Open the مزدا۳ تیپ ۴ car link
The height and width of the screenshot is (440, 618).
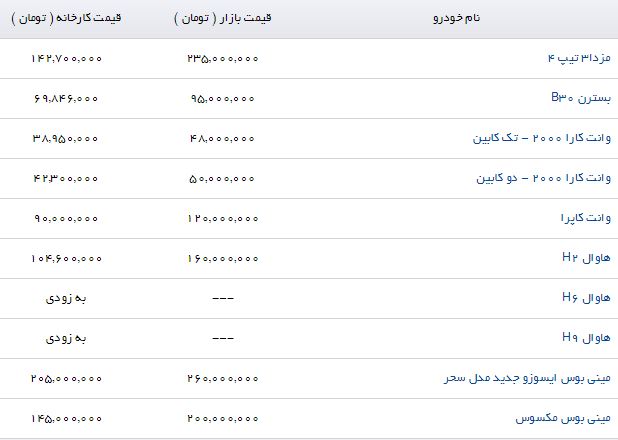click(579, 58)
